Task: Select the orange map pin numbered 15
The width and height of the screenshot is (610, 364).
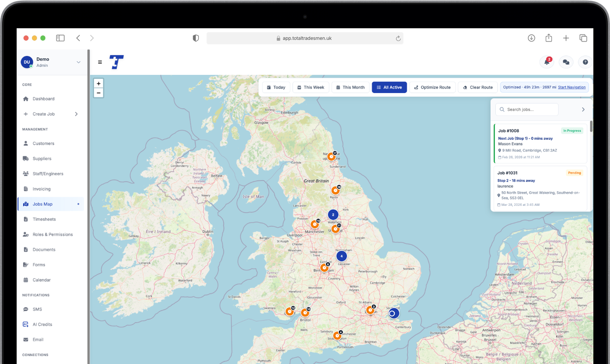Action: coord(315,224)
